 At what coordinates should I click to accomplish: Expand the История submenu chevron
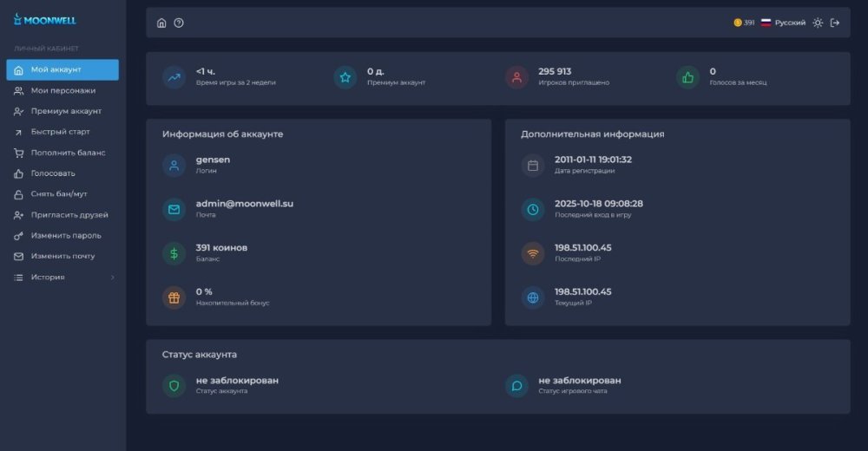[112, 278]
